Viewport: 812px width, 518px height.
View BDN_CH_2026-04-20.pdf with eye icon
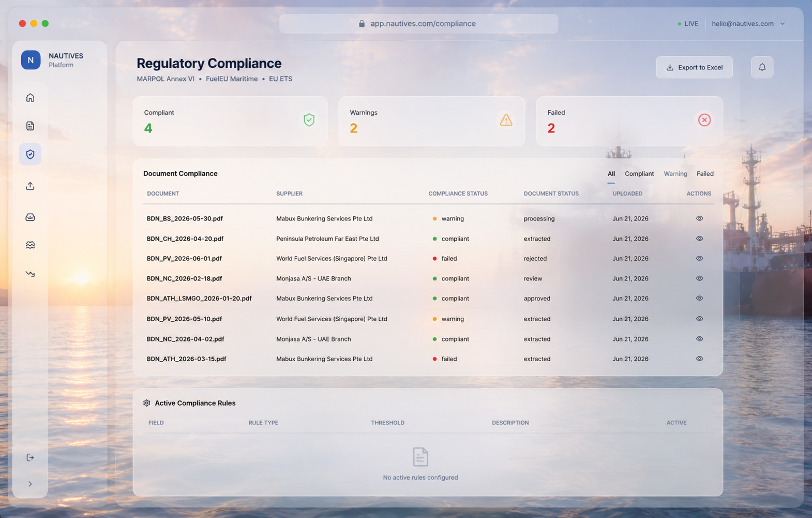(x=699, y=239)
